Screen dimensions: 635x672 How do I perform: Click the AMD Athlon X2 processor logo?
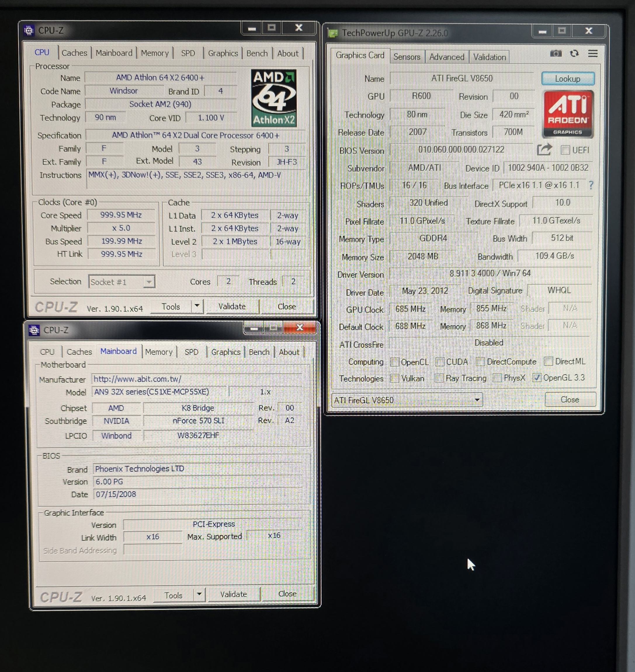[x=274, y=98]
